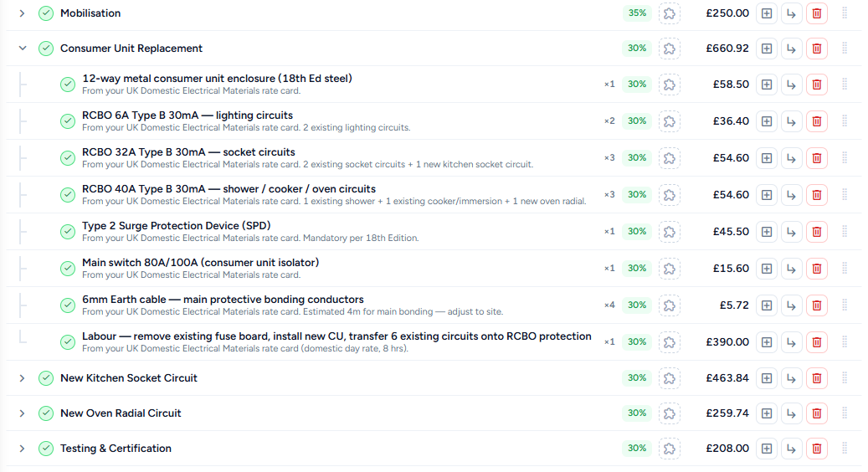Click the £259.74 price on New Oven Radial Circuit

click(x=727, y=413)
